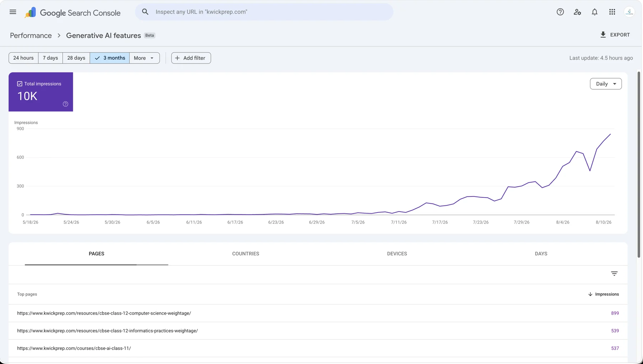The height and width of the screenshot is (364, 643).
Task: Click the 899 impressions value
Action: (615, 313)
